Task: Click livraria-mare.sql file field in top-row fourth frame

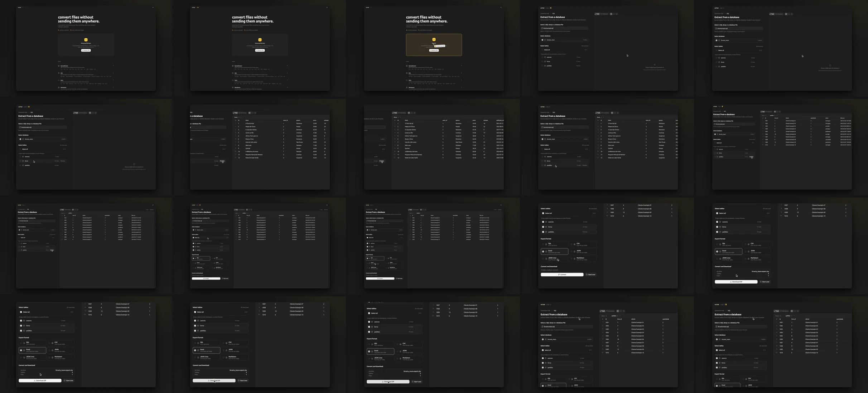Action: [564, 28]
